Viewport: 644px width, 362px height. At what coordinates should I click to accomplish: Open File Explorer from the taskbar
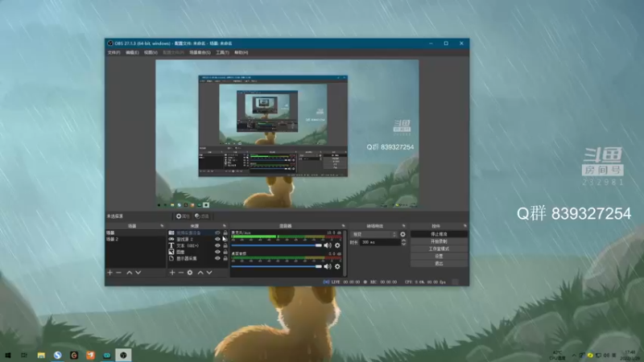tap(41, 355)
